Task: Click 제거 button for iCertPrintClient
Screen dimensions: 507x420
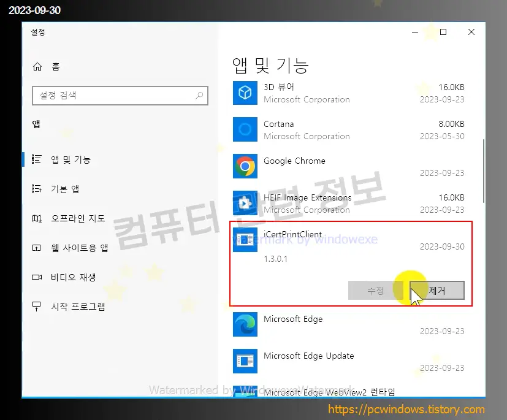Action: coord(437,291)
